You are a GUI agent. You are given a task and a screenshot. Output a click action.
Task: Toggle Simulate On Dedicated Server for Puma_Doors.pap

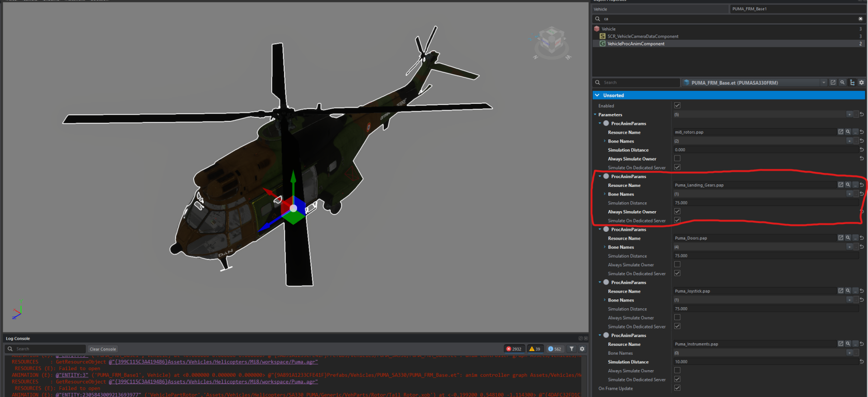(677, 274)
